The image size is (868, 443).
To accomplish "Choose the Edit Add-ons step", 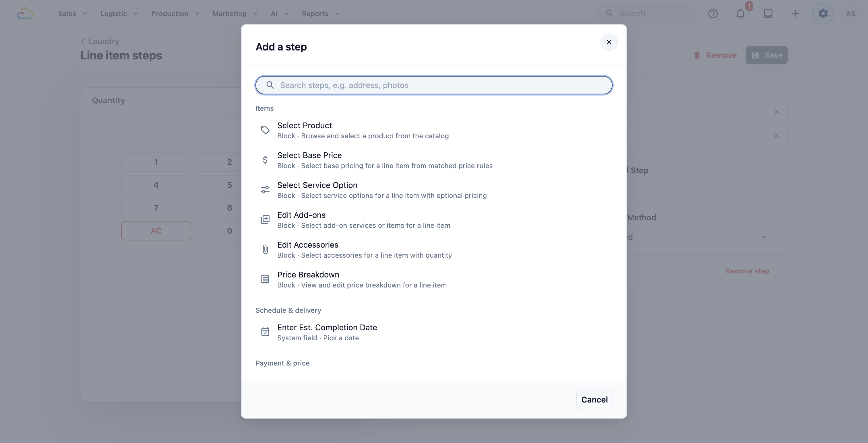I will pos(434,220).
